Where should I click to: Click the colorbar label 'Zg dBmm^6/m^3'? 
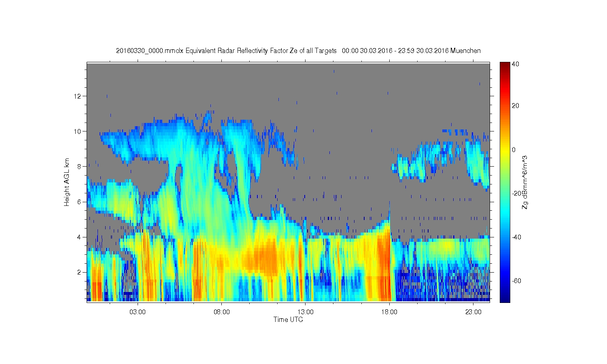click(524, 182)
